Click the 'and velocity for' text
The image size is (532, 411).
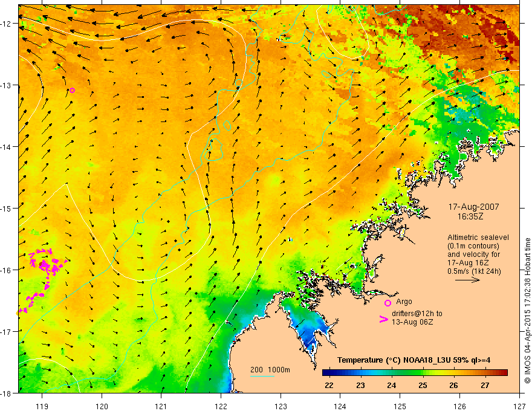[x=473, y=254]
